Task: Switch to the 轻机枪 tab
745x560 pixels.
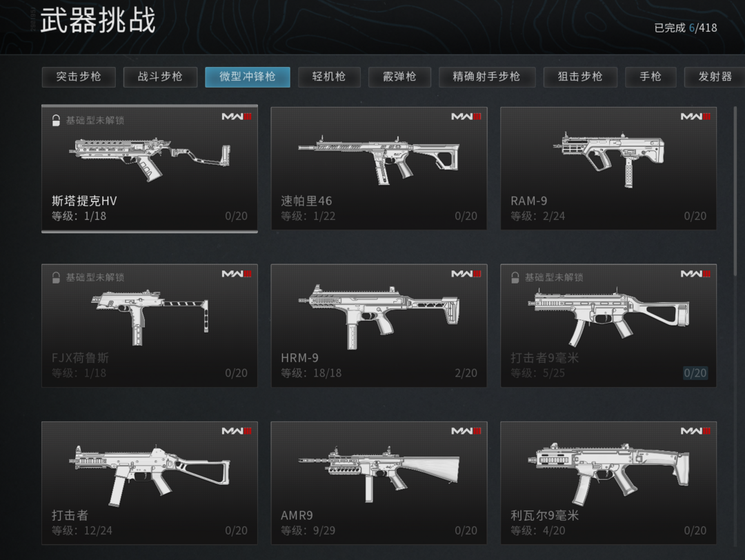Action: pos(329,77)
